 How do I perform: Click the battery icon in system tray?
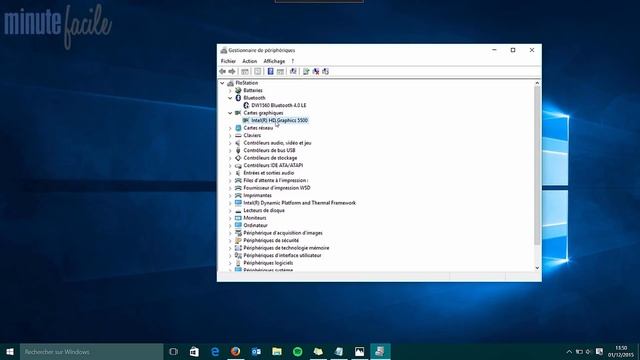[579, 351]
